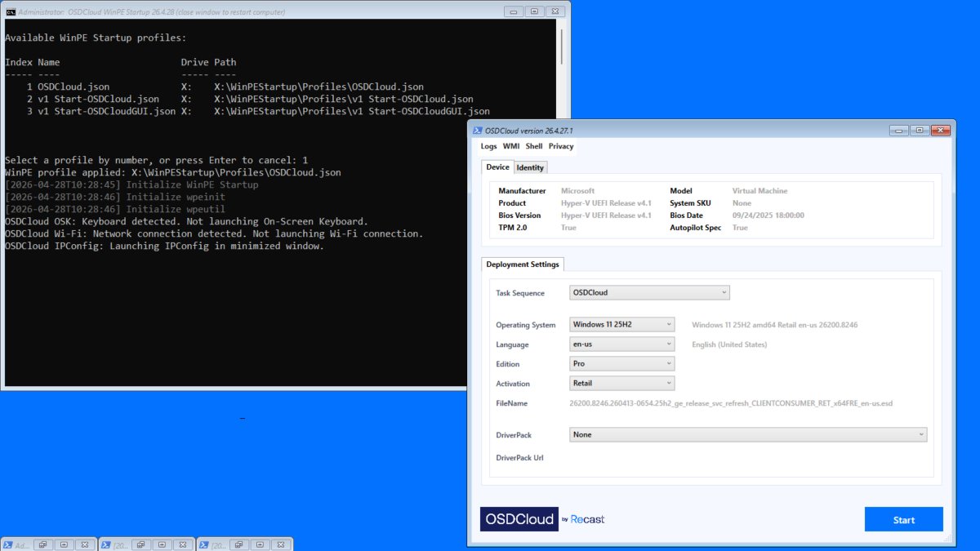Click console row '3 v1 Start-OSDCloudGUI.json'

pyautogui.click(x=258, y=111)
